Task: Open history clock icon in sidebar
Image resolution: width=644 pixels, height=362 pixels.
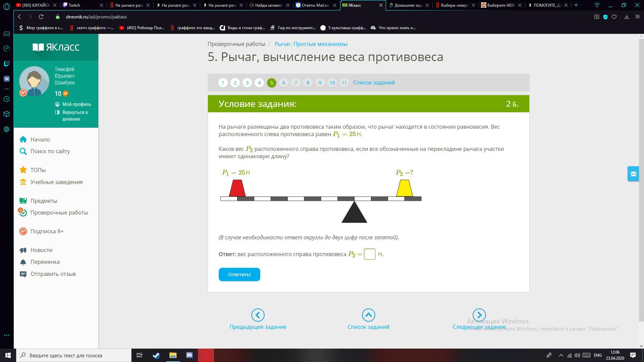Action: point(6,99)
